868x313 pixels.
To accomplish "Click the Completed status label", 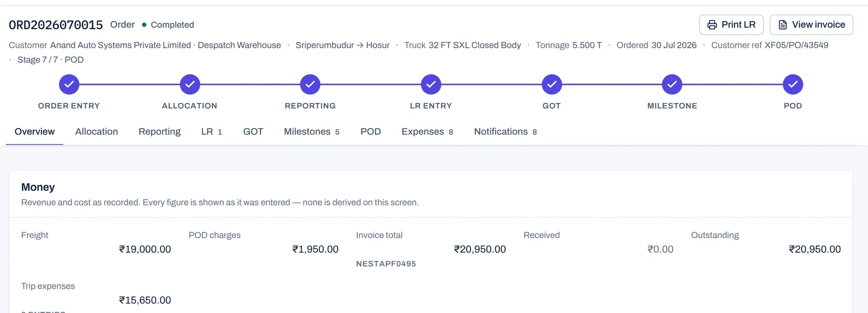I will 173,25.
